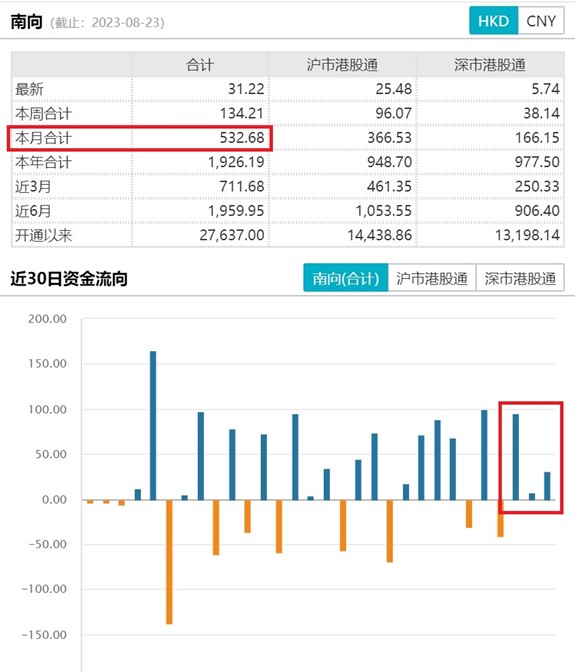Click the 本月合计 row label
The image size is (575, 672).
coord(43,138)
